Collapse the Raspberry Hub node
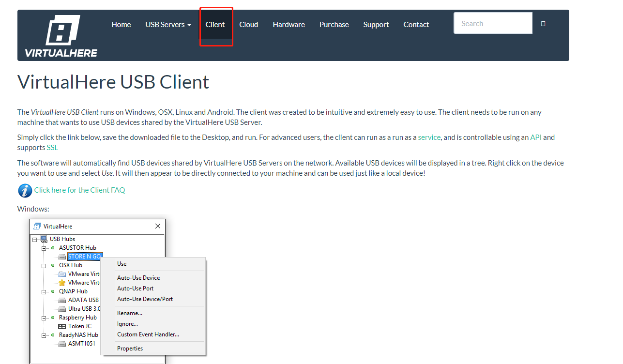 coord(44,318)
